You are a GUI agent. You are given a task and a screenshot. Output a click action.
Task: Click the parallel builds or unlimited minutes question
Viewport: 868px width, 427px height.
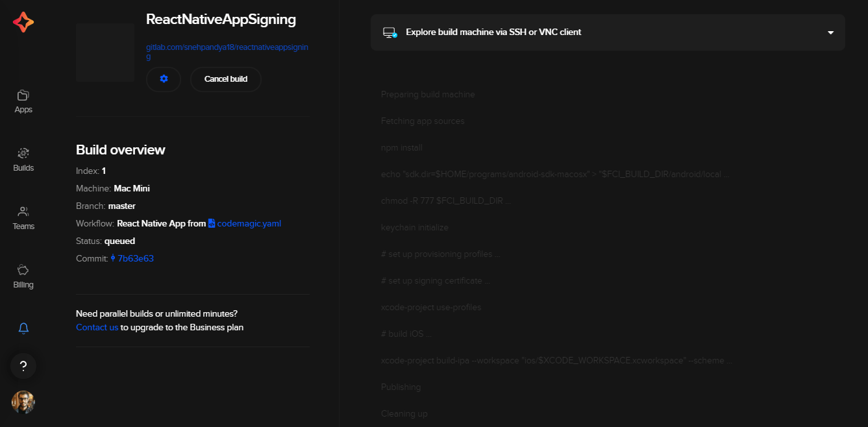(156, 314)
